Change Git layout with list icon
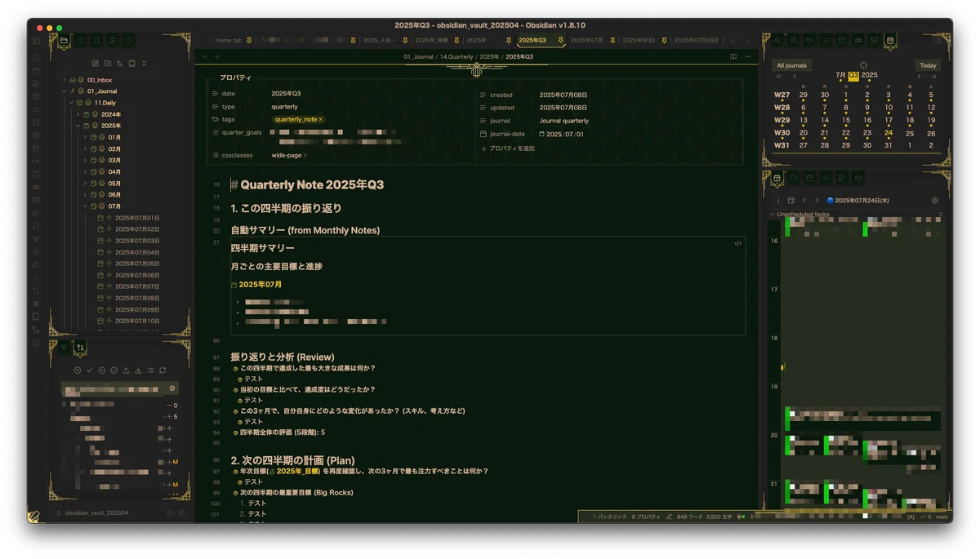This screenshot has height=559, width=980. (151, 370)
